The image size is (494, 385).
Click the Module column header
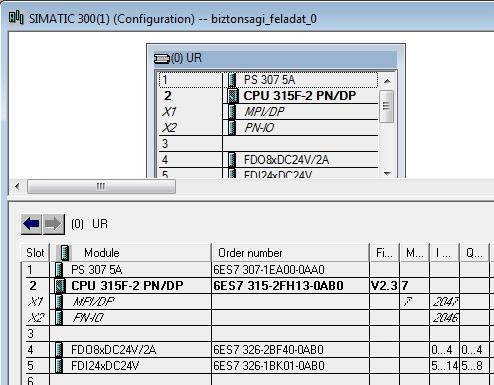click(131, 253)
